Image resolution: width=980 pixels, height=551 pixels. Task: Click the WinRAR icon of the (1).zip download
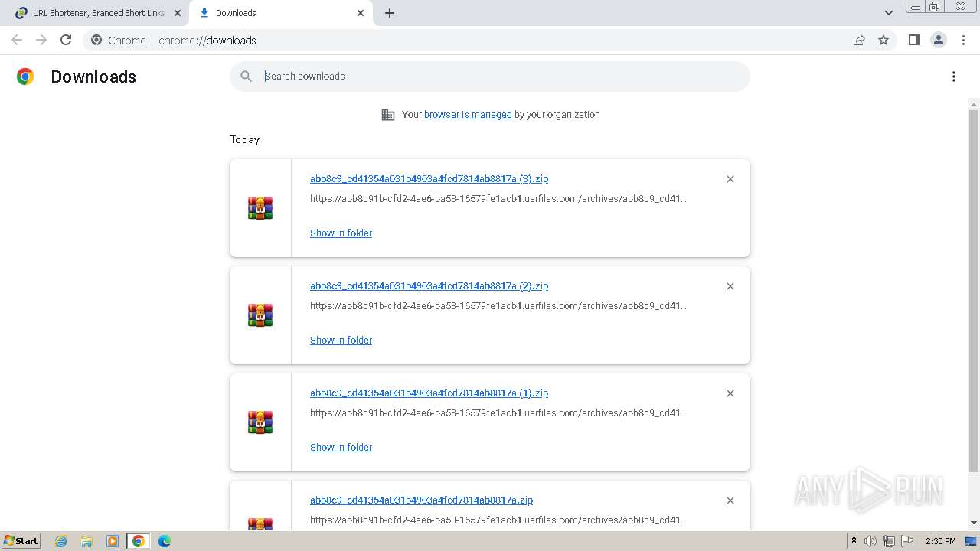click(x=260, y=422)
